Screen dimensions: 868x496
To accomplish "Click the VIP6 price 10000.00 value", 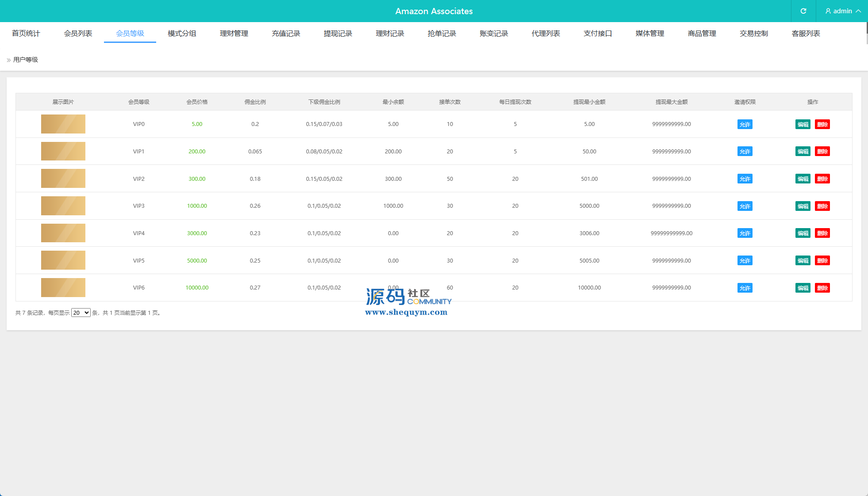I will point(197,288).
